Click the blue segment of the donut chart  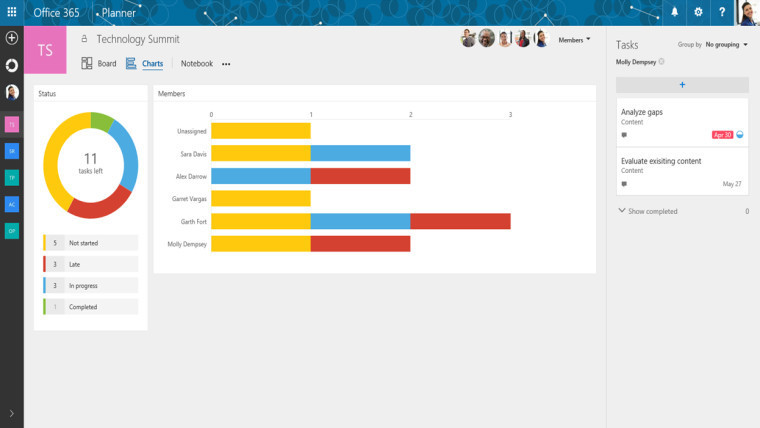click(x=128, y=154)
